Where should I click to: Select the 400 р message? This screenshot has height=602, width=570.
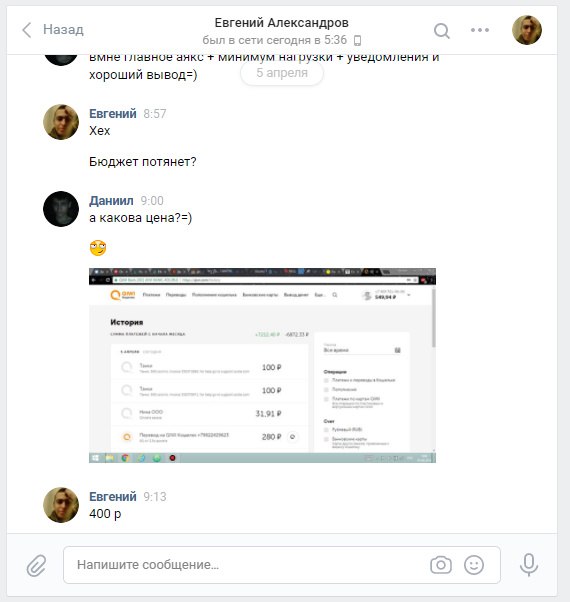tap(105, 514)
